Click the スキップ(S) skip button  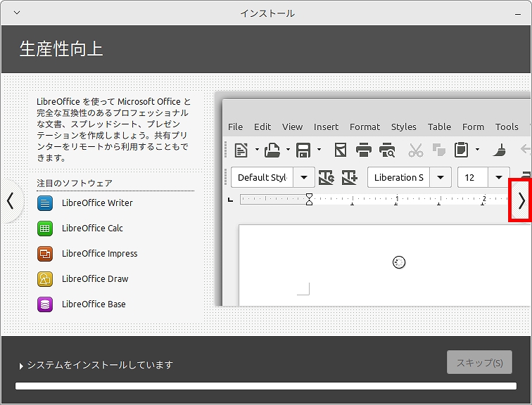pos(479,362)
